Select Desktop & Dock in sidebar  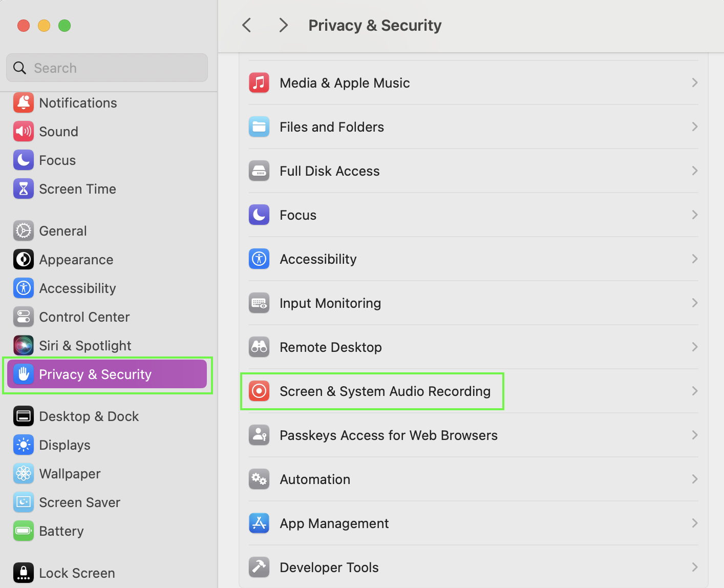[89, 416]
